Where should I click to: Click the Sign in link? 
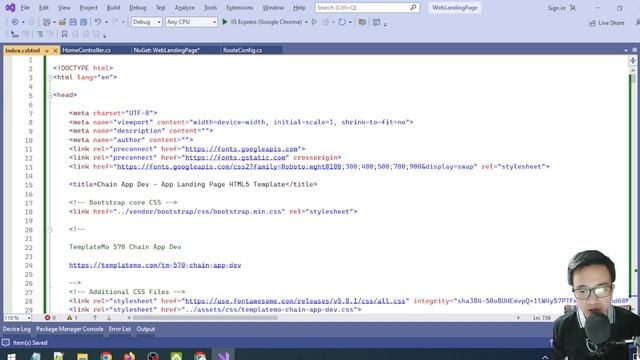coord(556,8)
